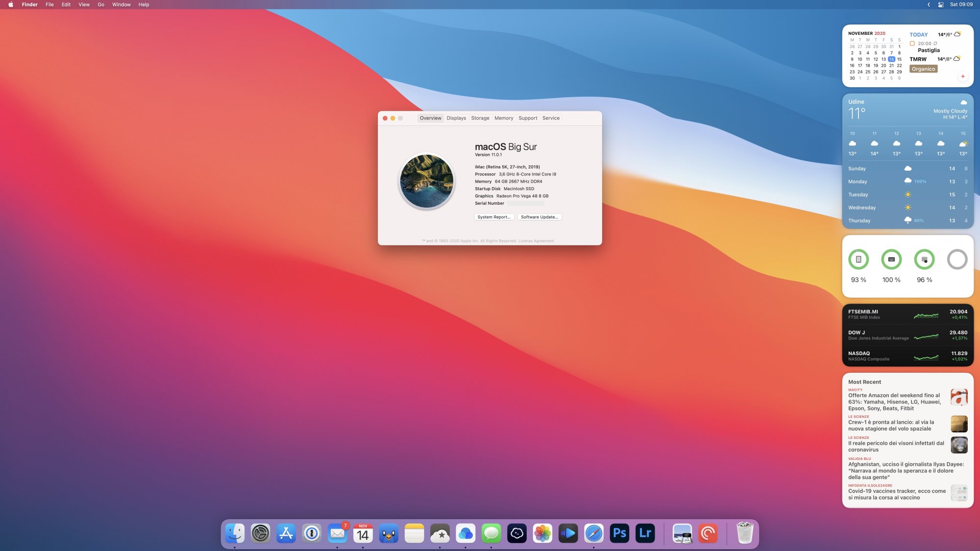Open the Crew-1 è pronta al lancio story
Viewport: 980px width, 551px height.
[907, 424]
